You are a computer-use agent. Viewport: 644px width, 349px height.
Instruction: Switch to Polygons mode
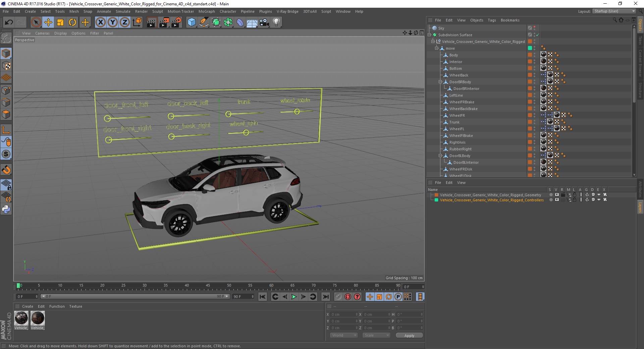[6, 114]
